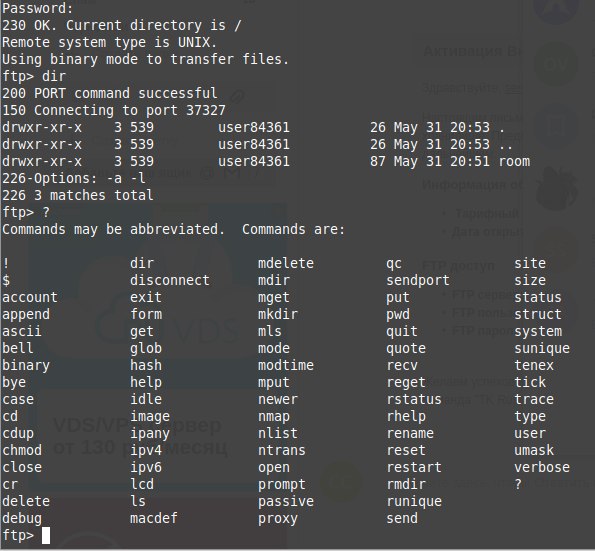Click the 'reget' command
The width and height of the screenshot is (595, 551).
pos(406,382)
